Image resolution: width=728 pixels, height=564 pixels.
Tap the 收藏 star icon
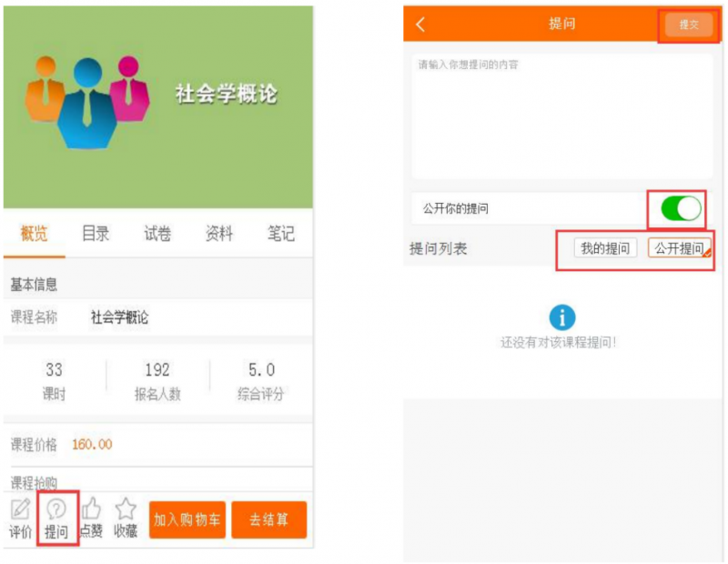tap(126, 511)
